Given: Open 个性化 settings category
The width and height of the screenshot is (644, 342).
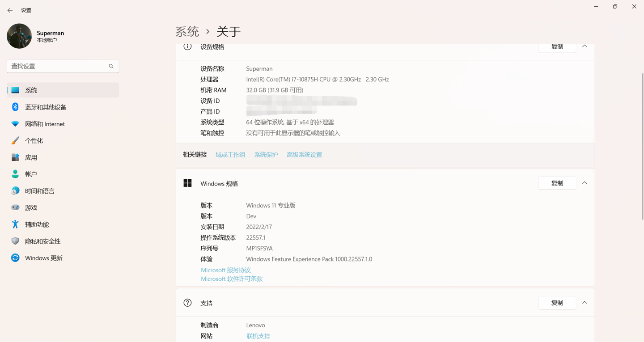Looking at the screenshot, I should [63, 140].
